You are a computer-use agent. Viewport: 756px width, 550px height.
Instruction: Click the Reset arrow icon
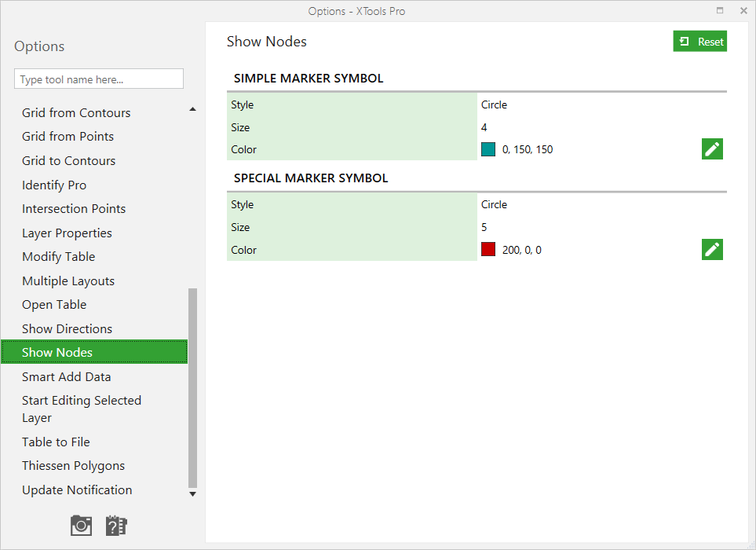pyautogui.click(x=685, y=41)
